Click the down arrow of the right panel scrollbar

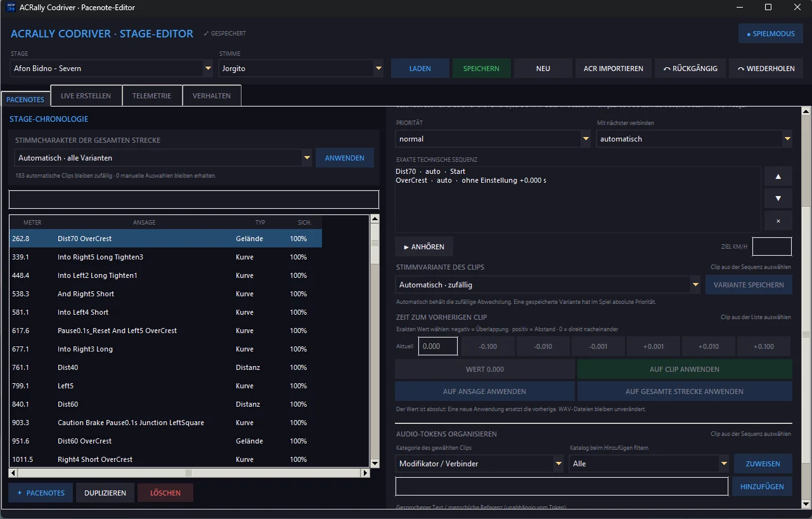coord(806,504)
